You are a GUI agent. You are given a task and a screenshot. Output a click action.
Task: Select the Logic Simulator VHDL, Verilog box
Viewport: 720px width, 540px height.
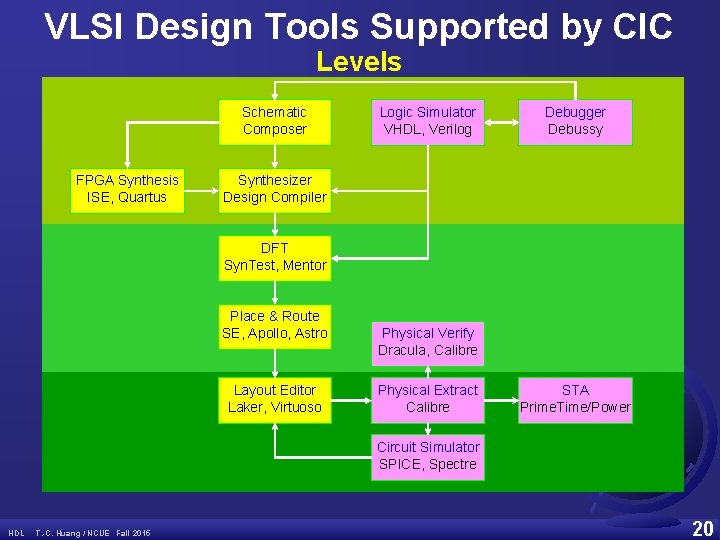click(x=428, y=122)
